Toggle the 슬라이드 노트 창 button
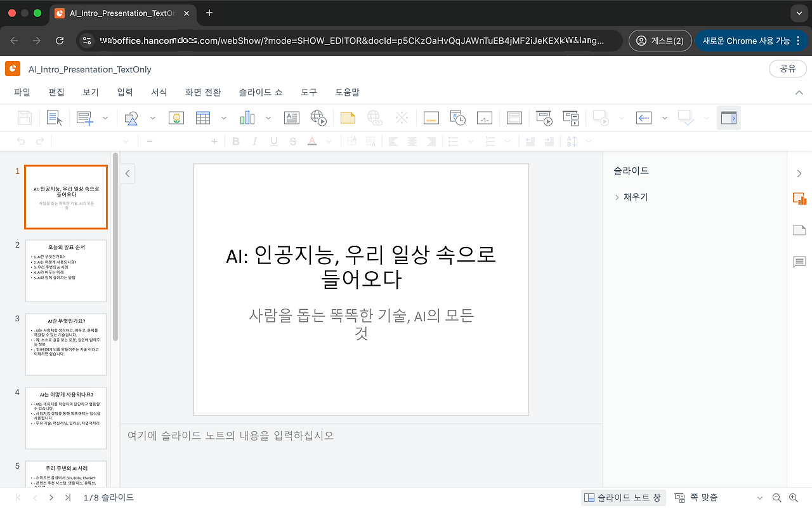This screenshot has width=812, height=508. click(x=622, y=498)
